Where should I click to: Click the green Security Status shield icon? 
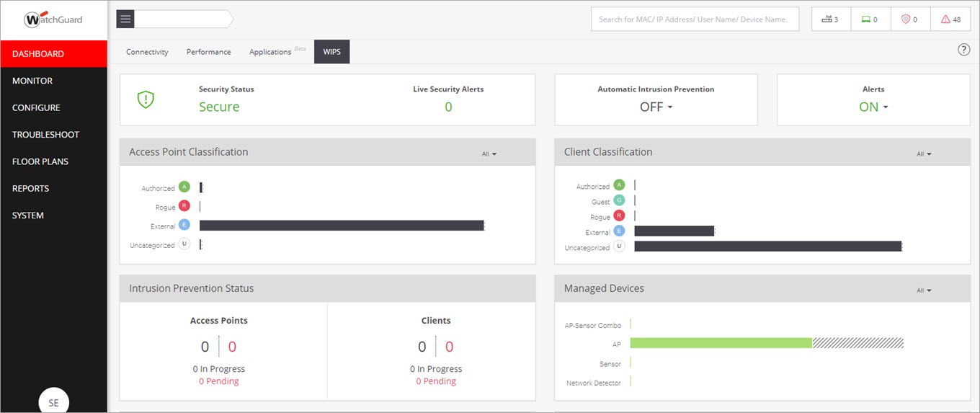(x=146, y=100)
